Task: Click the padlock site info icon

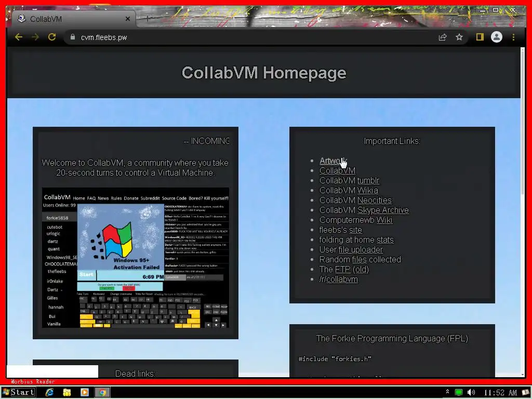Action: pos(73,37)
